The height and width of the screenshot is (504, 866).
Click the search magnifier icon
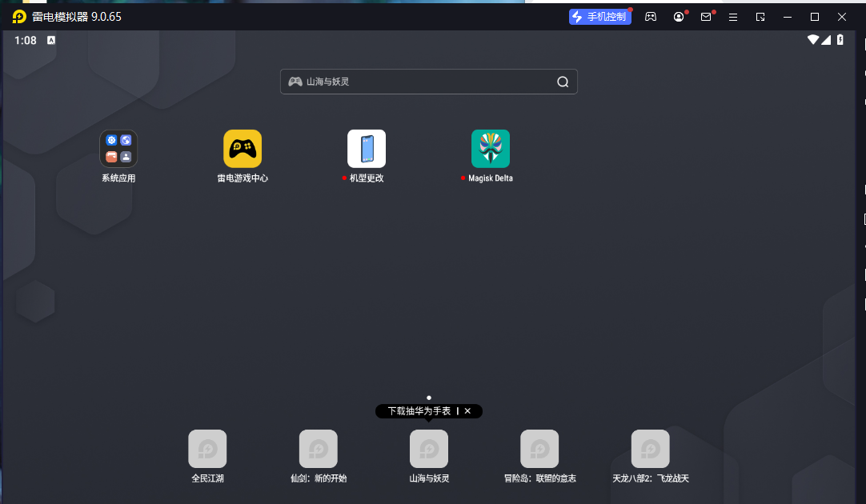(x=563, y=82)
